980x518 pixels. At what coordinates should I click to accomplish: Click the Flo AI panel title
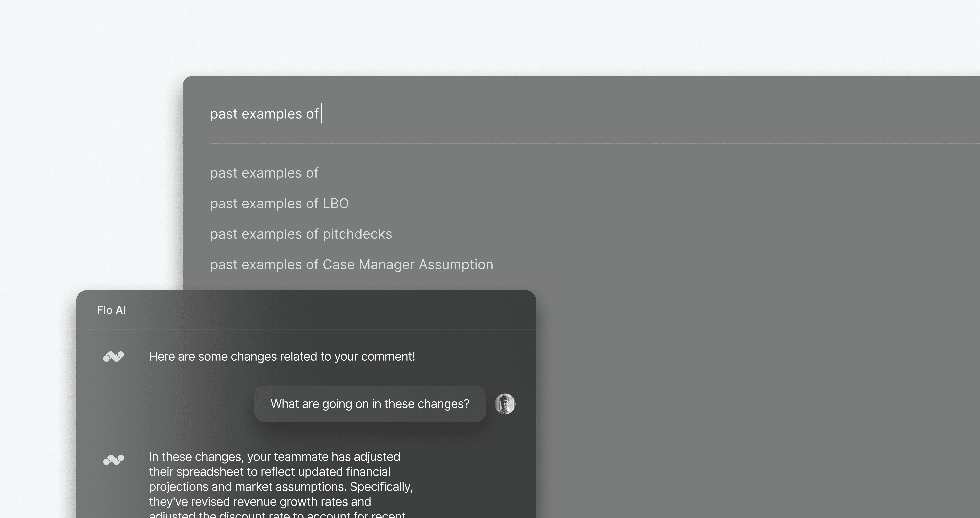111,310
